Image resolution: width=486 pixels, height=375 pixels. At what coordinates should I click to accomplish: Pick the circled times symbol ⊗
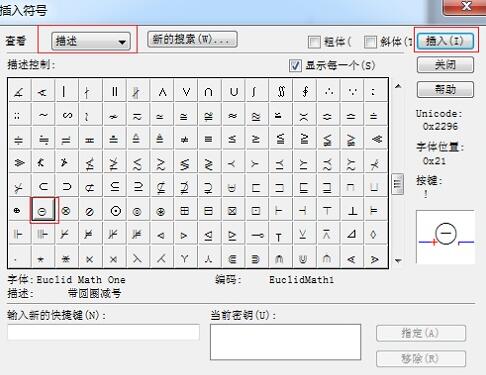[67, 210]
